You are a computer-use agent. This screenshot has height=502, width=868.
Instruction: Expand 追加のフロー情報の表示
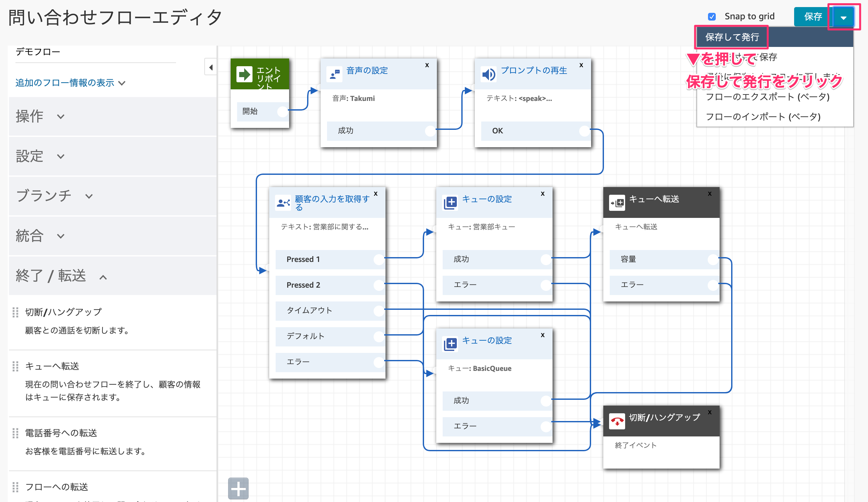tap(70, 83)
